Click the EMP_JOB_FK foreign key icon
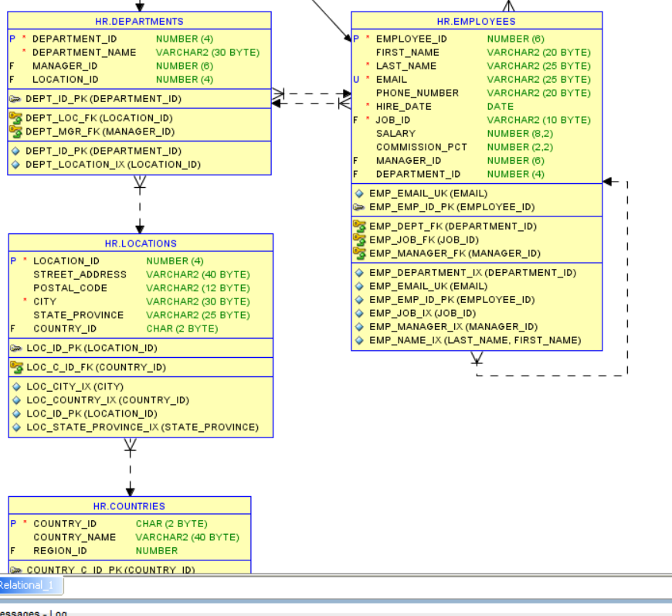This screenshot has height=616, width=672. pyautogui.click(x=359, y=240)
